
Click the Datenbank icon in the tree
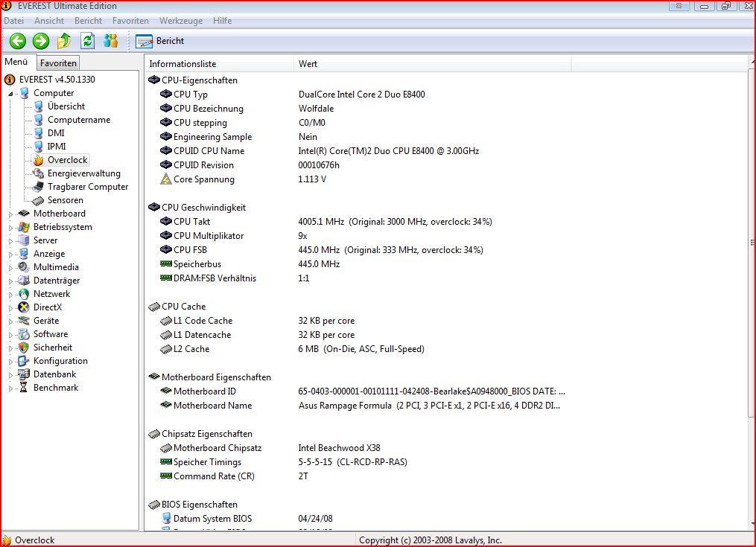tap(24, 374)
